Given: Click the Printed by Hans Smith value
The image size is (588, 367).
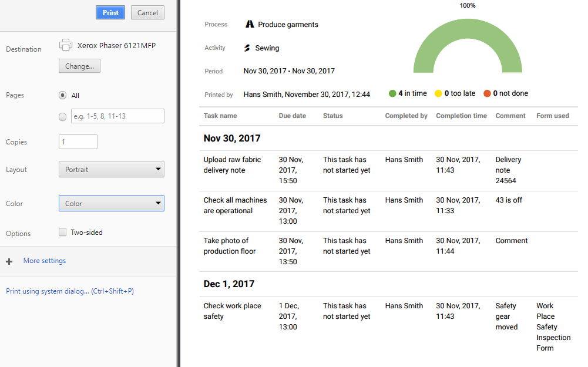Looking at the screenshot, I should click(307, 95).
